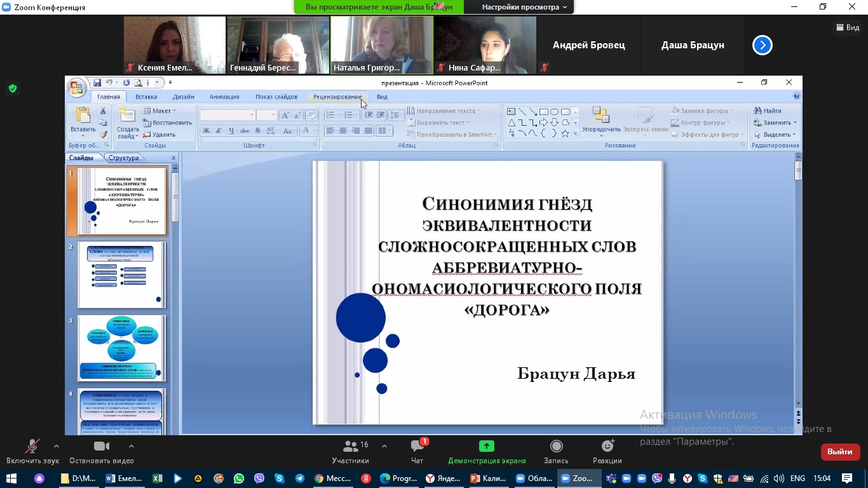Unmute microphone (Включить звук) in Zoom

32,452
